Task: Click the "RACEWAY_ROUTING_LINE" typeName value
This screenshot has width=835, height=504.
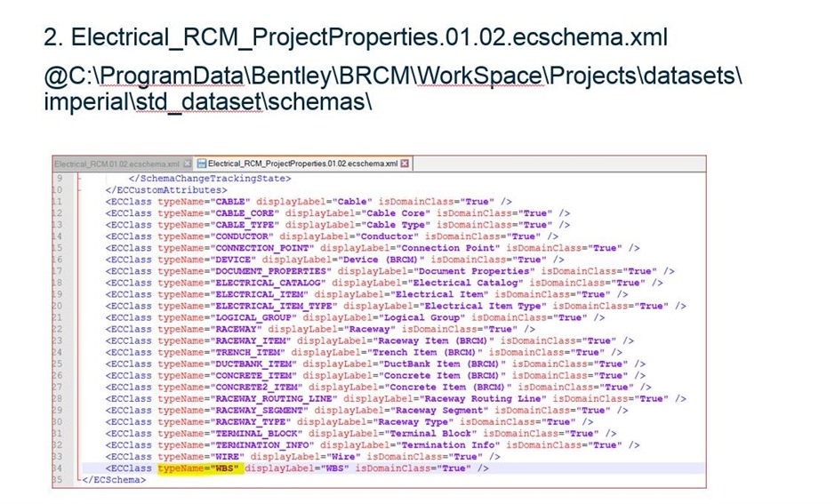Action: click(274, 399)
